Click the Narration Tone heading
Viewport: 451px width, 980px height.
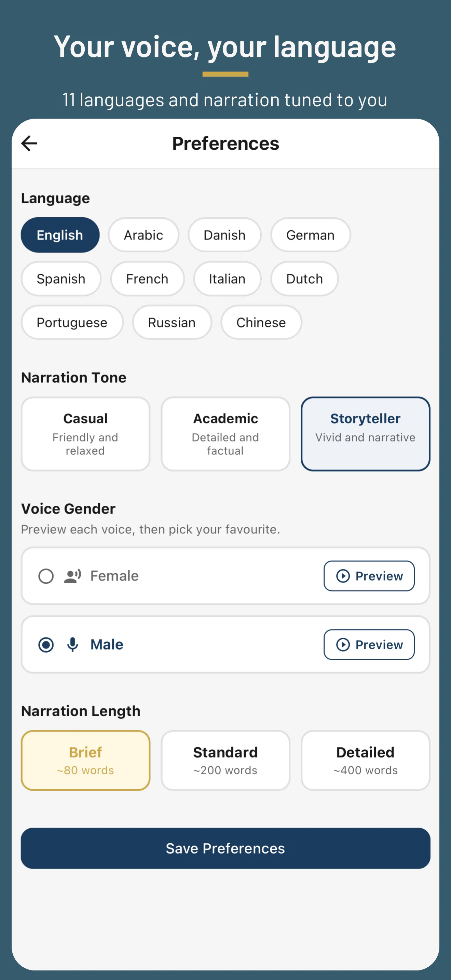(74, 378)
